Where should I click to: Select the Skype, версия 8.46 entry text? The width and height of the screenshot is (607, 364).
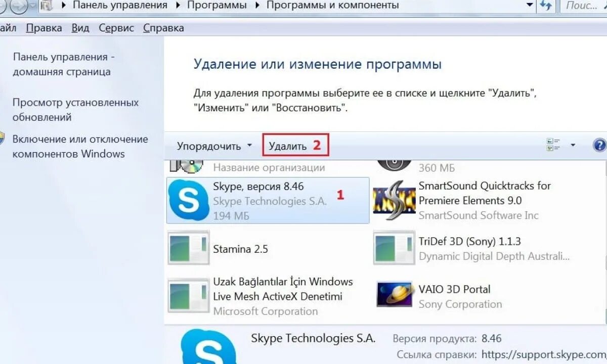(x=258, y=187)
